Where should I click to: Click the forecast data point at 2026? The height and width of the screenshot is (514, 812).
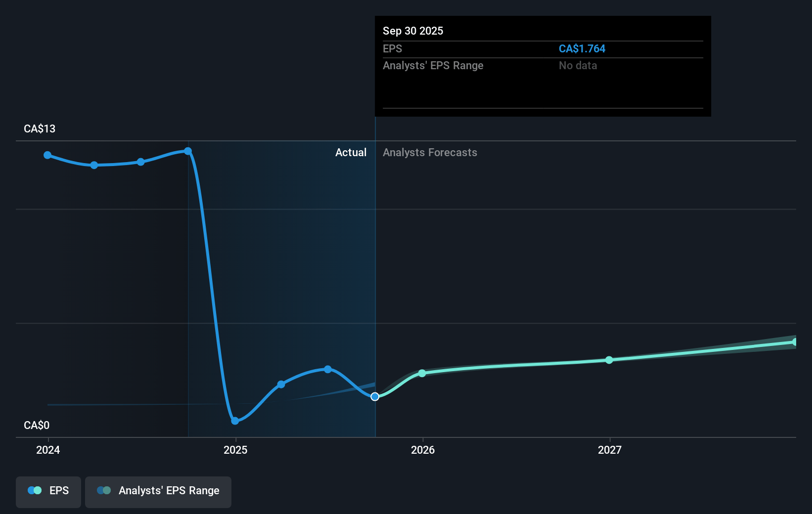[422, 373]
